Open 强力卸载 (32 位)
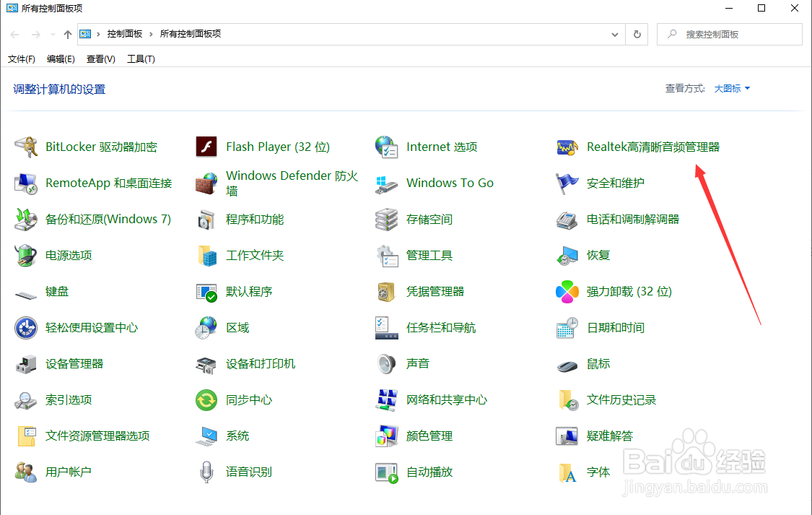 [628, 291]
